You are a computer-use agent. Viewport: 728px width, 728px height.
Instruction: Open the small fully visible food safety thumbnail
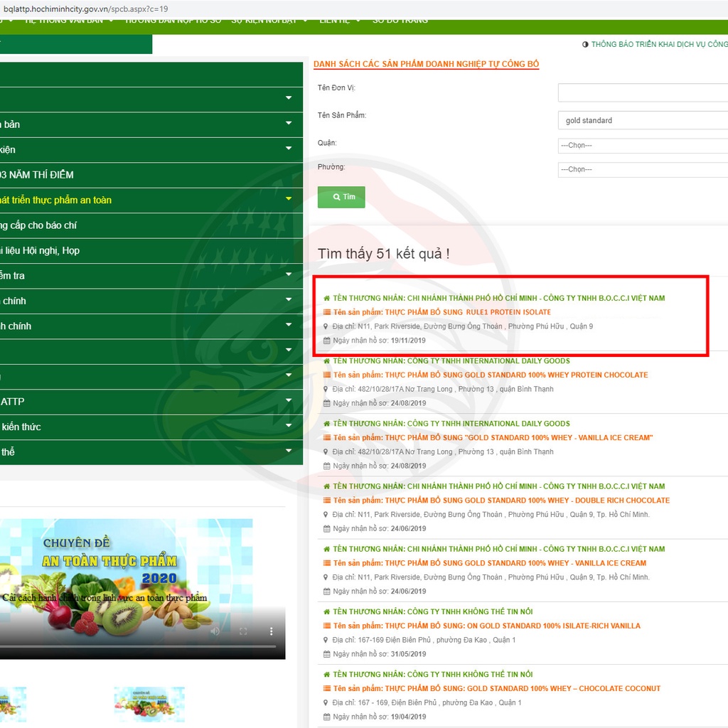click(149, 705)
